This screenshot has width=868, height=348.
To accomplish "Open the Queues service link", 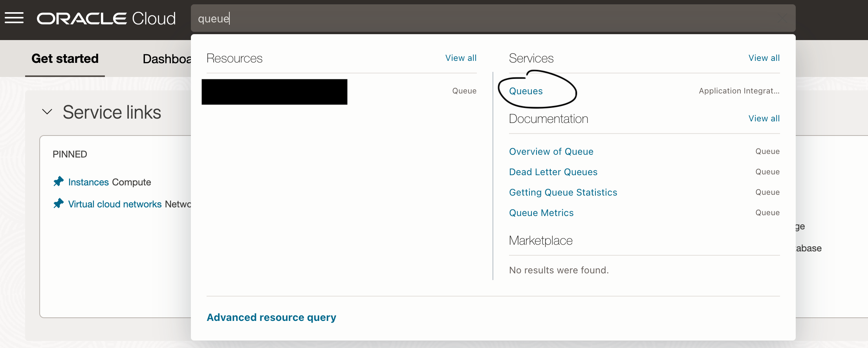I will tap(526, 91).
